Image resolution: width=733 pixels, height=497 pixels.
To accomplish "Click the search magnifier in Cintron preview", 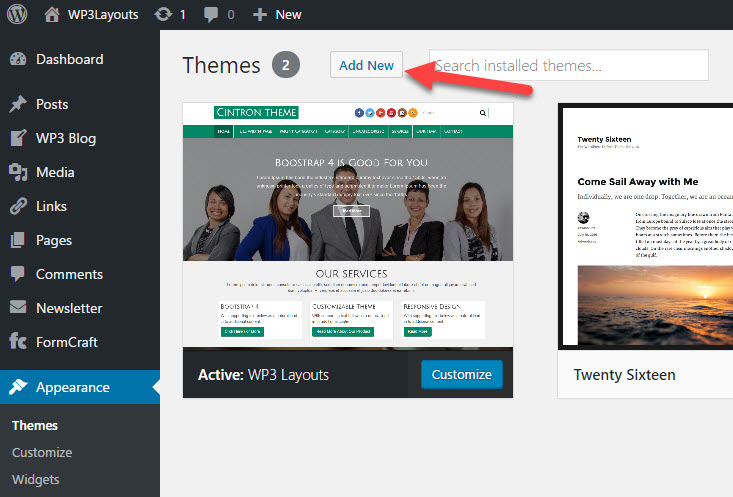I will (482, 113).
